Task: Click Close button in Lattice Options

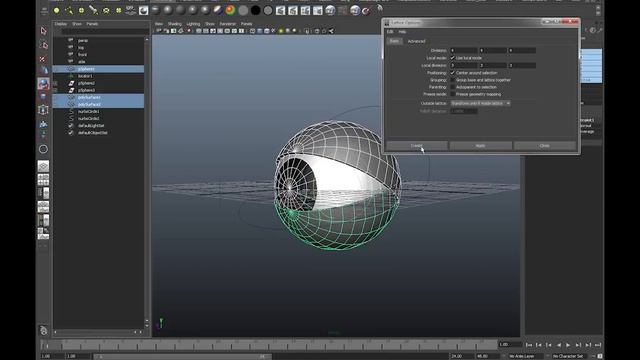Action: point(544,146)
